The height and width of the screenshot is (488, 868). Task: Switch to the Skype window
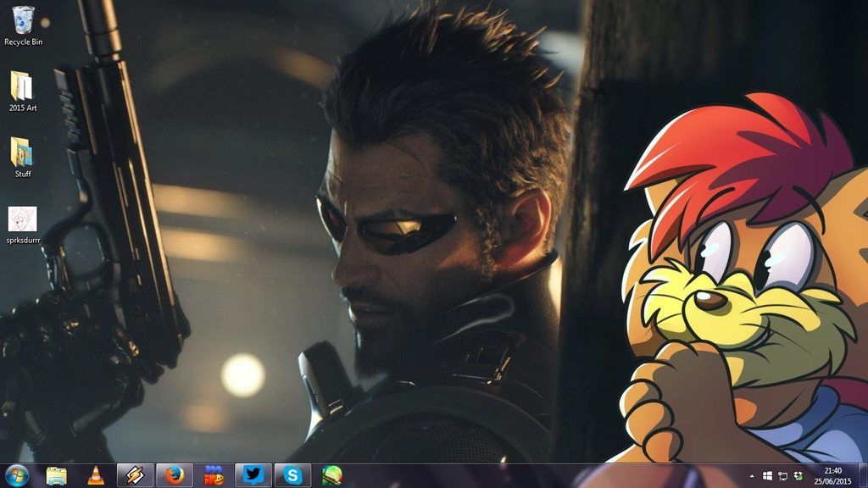pos(292,476)
